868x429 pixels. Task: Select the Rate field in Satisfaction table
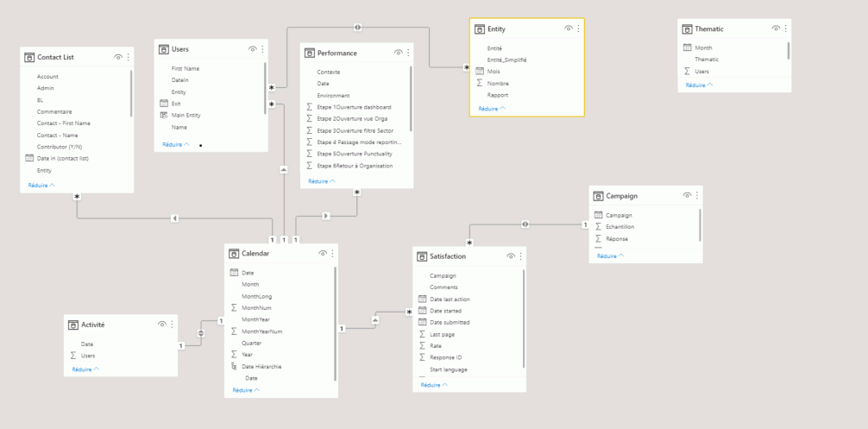coord(436,345)
